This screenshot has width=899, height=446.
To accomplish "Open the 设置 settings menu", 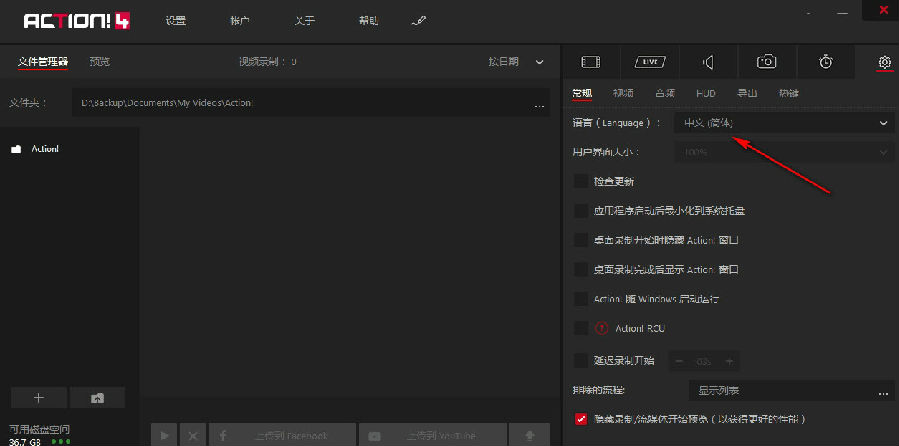I will click(176, 21).
